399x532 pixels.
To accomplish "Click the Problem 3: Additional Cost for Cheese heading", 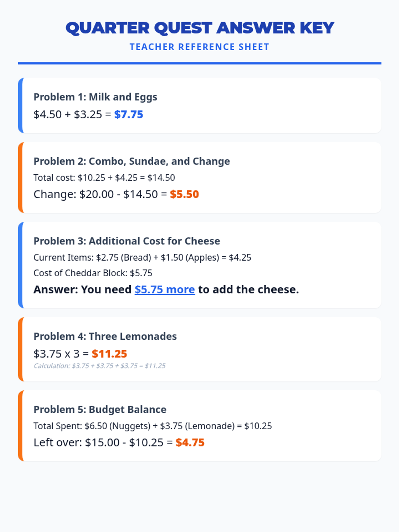I will coord(127,241).
